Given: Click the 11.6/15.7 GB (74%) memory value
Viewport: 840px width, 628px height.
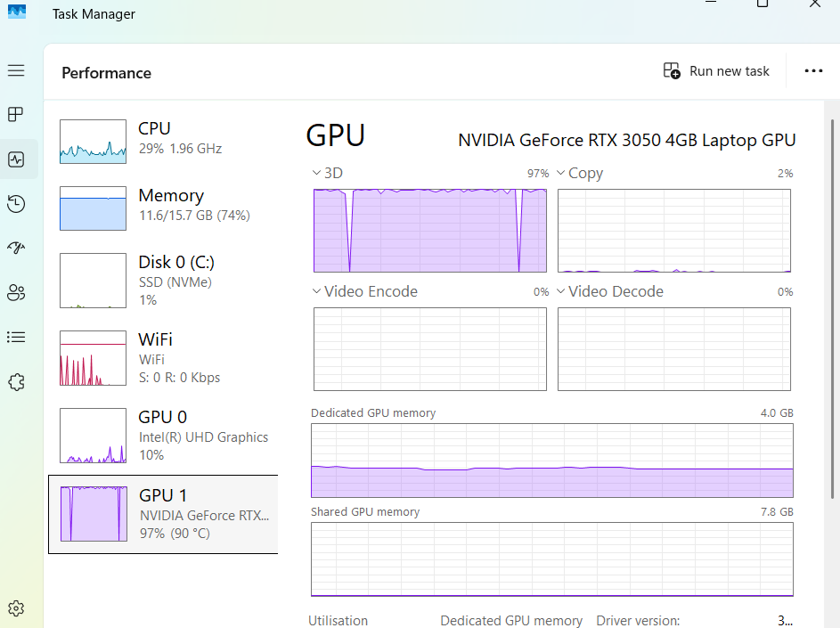Looking at the screenshot, I should (x=194, y=216).
